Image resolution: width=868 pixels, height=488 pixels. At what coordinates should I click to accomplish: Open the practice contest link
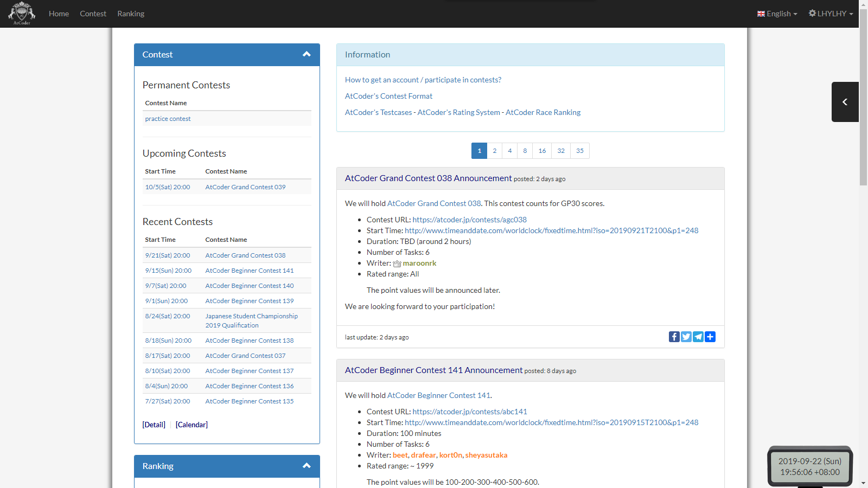168,119
